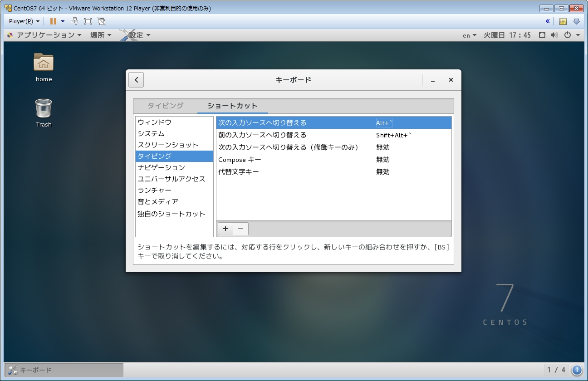Click the back arrow in Keyboard settings
Viewport: 588px width, 381px height.
[136, 80]
